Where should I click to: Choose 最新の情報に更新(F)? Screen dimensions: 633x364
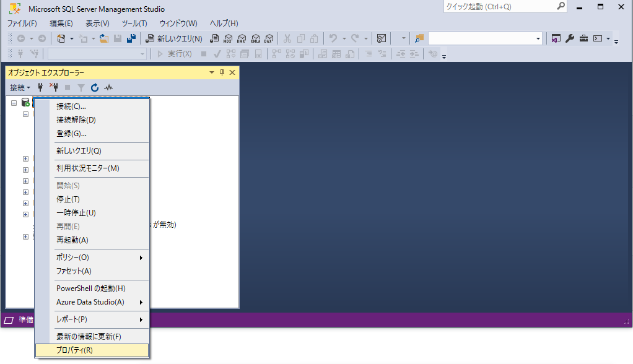coord(92,337)
